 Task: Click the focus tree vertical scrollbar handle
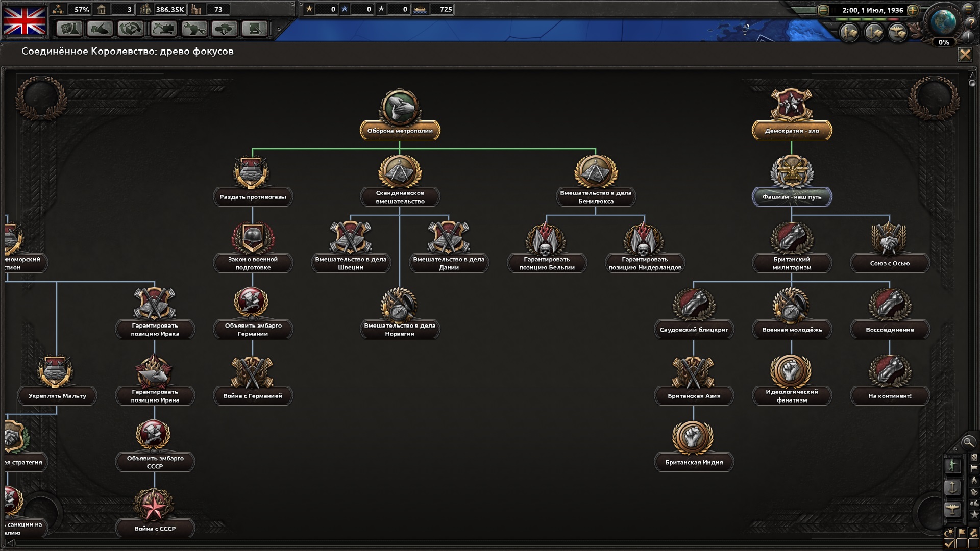[972, 83]
